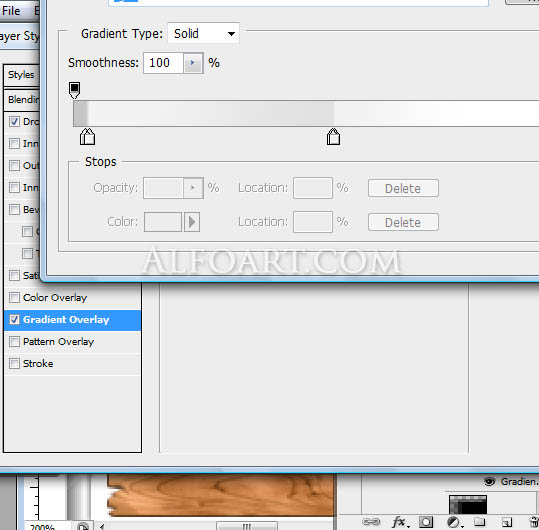The width and height of the screenshot is (539, 530).
Task: Create a new layer group folder
Action: coord(480,522)
